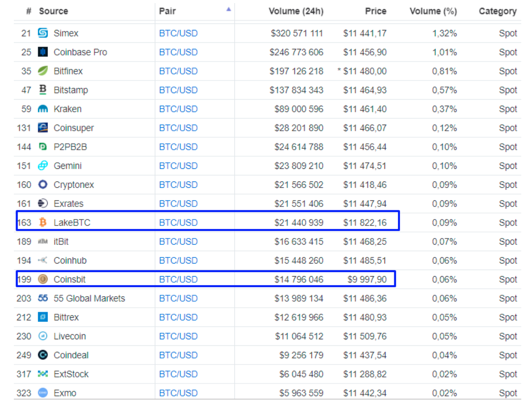
Task: Select the Coinbase Pro exchange name
Action: pyautogui.click(x=80, y=52)
